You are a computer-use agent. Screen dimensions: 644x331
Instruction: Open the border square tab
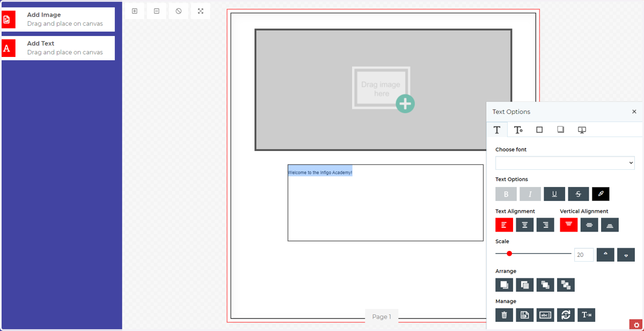point(539,129)
